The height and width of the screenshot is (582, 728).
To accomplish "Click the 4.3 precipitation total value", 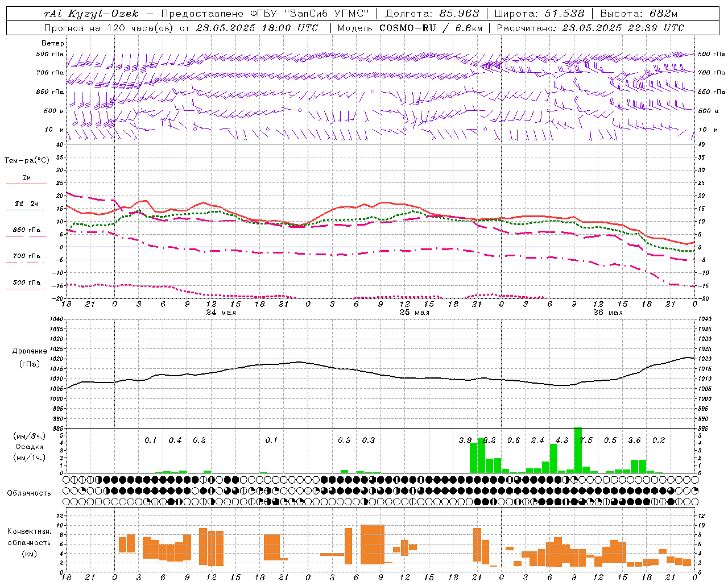I will point(562,440).
